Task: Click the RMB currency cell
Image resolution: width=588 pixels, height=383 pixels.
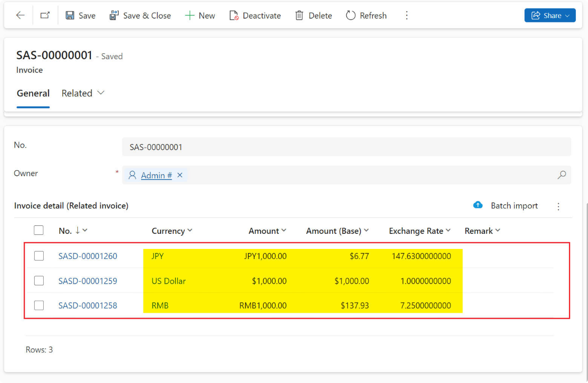Action: click(x=160, y=305)
